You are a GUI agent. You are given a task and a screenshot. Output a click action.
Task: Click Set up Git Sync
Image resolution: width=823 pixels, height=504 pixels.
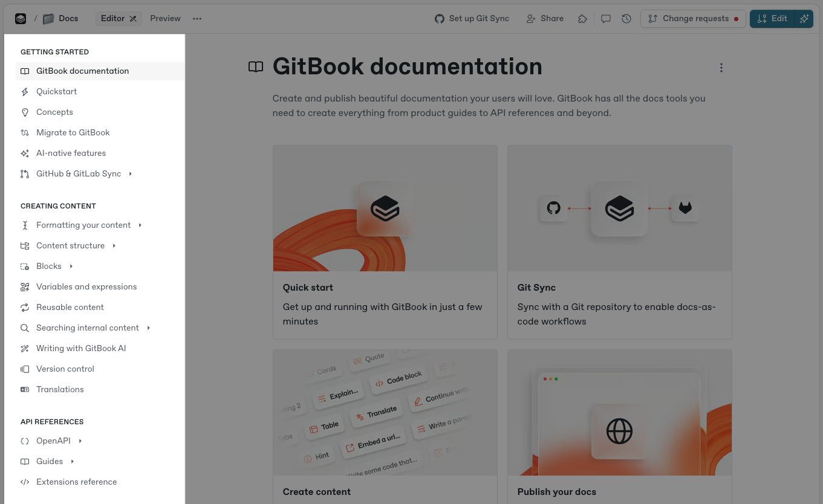coord(472,19)
